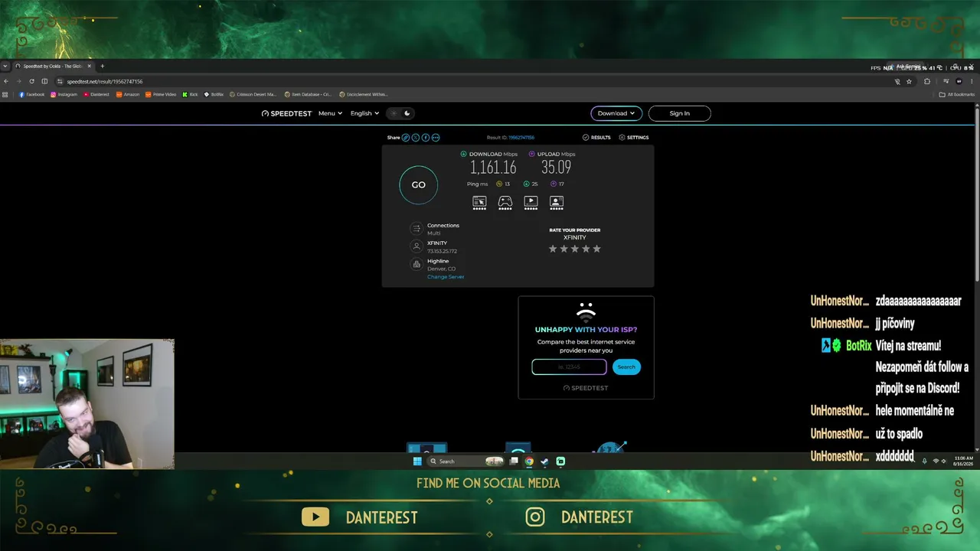Click the Connections Multi icon
The height and width of the screenshot is (551, 980).
(416, 228)
